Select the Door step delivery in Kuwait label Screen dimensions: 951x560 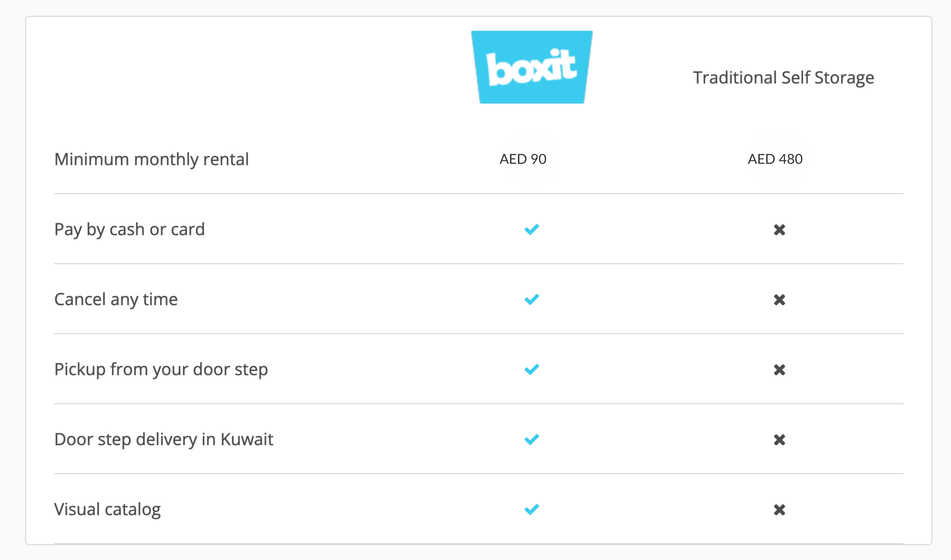164,440
